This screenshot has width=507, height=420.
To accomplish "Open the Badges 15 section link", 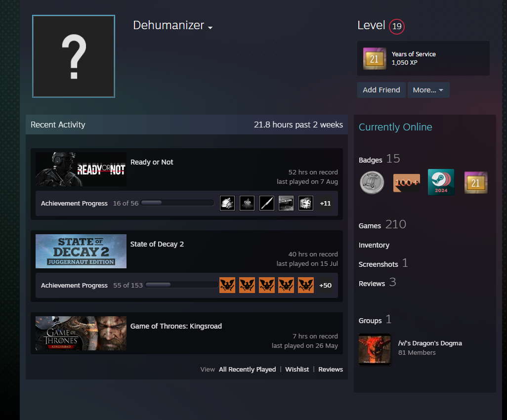I will point(380,159).
